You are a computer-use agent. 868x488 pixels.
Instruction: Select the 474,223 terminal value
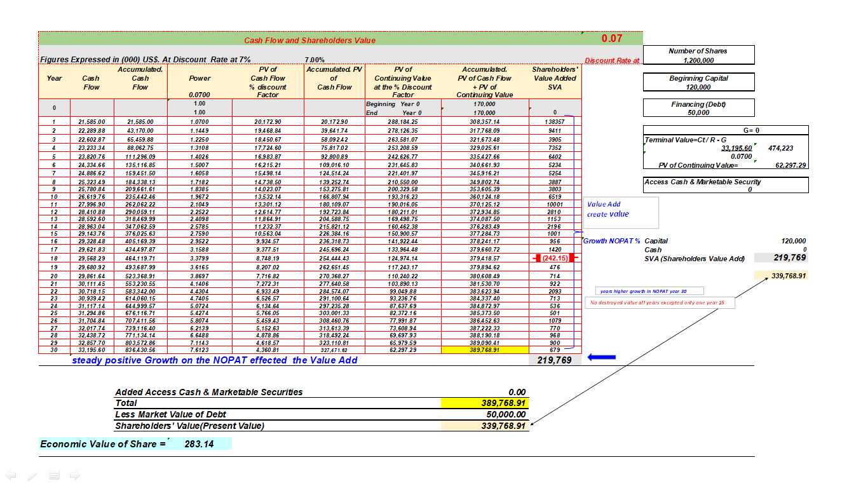pyautogui.click(x=780, y=148)
